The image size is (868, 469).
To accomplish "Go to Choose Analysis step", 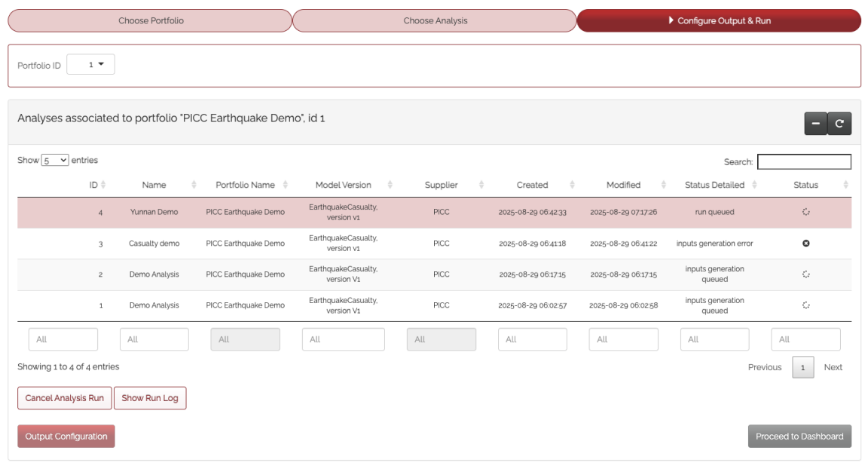I will [x=435, y=21].
